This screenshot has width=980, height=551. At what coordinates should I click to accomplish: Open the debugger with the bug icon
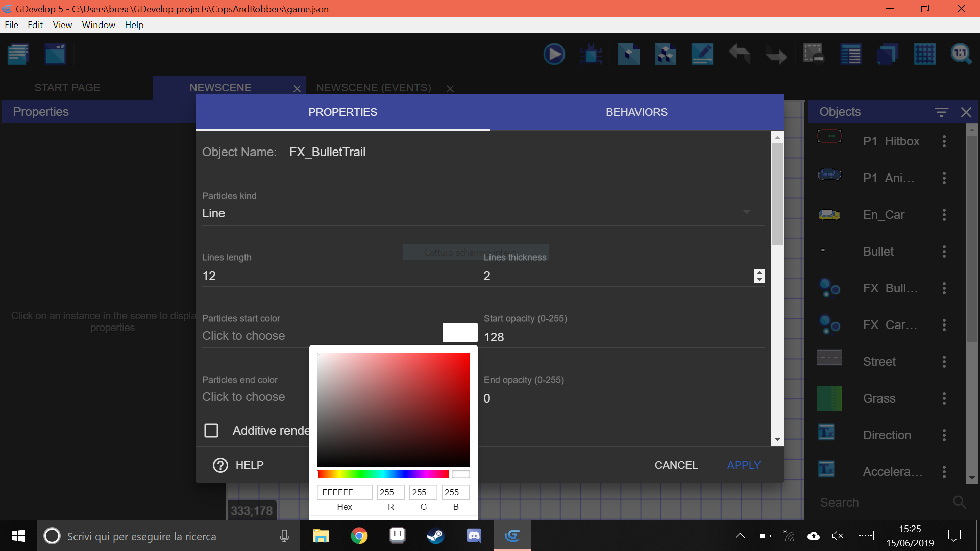click(x=591, y=54)
